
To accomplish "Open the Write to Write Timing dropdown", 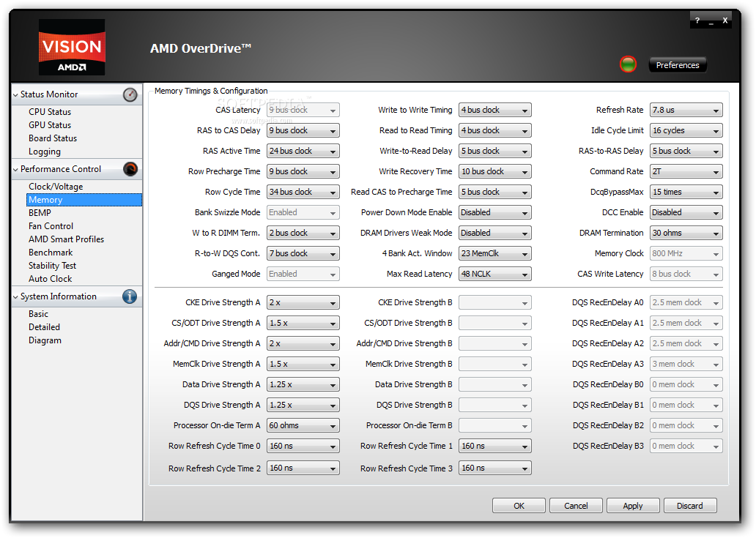I will point(494,111).
